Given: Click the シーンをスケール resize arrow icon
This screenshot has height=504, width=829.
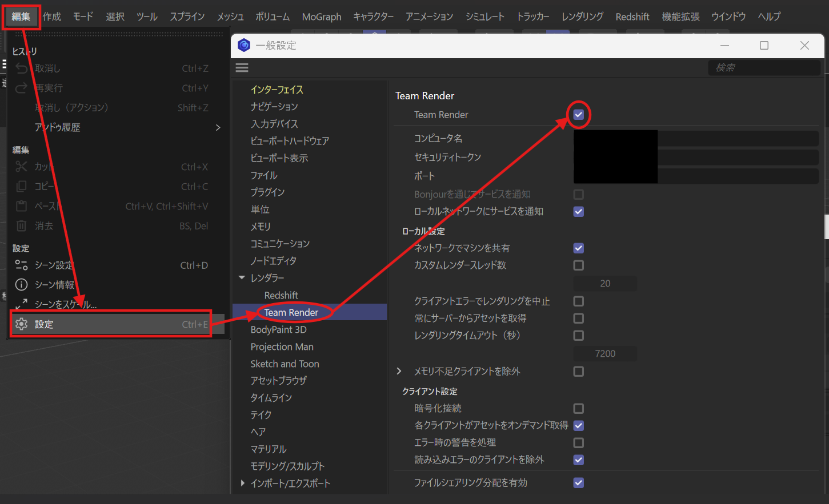Looking at the screenshot, I should [x=22, y=304].
